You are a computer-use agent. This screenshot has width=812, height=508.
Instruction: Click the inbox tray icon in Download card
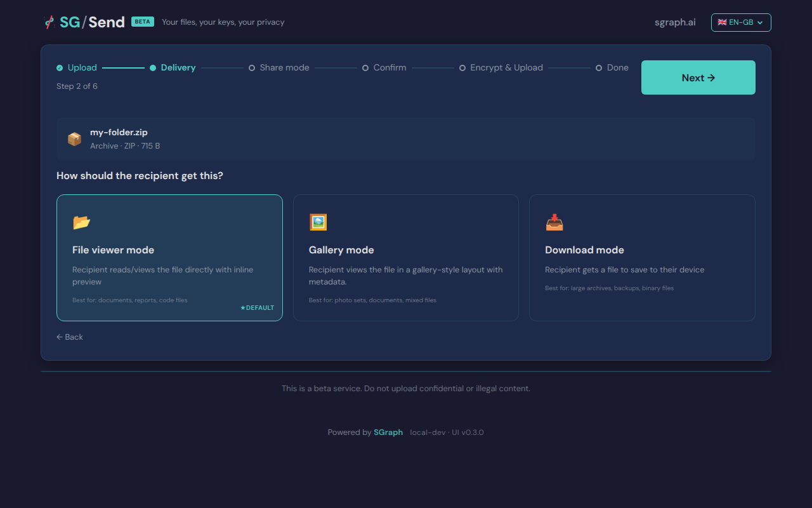pos(554,222)
